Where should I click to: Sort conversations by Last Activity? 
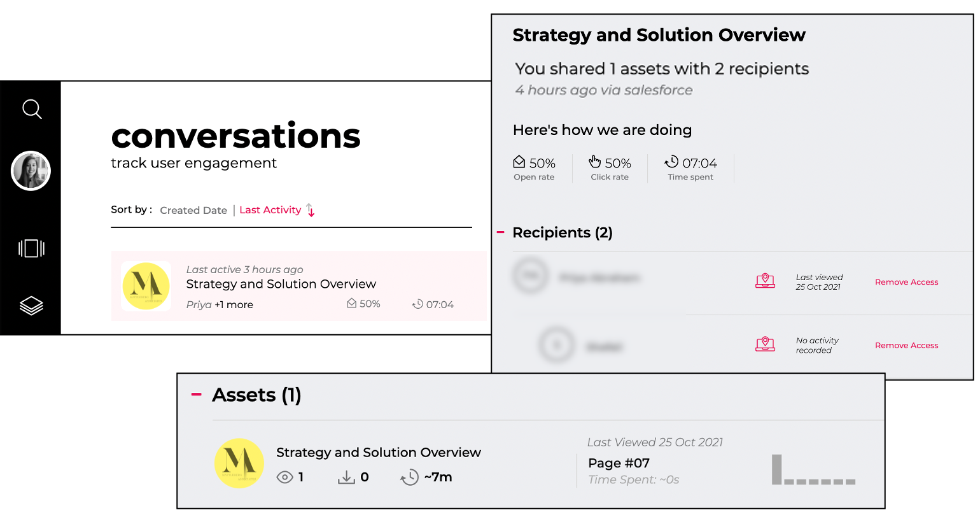270,210
